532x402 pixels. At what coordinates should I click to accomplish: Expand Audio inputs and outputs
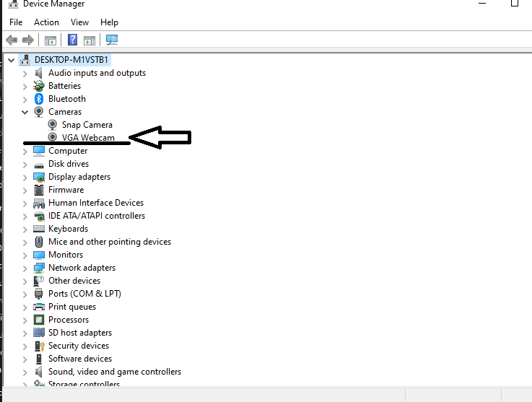coord(25,74)
